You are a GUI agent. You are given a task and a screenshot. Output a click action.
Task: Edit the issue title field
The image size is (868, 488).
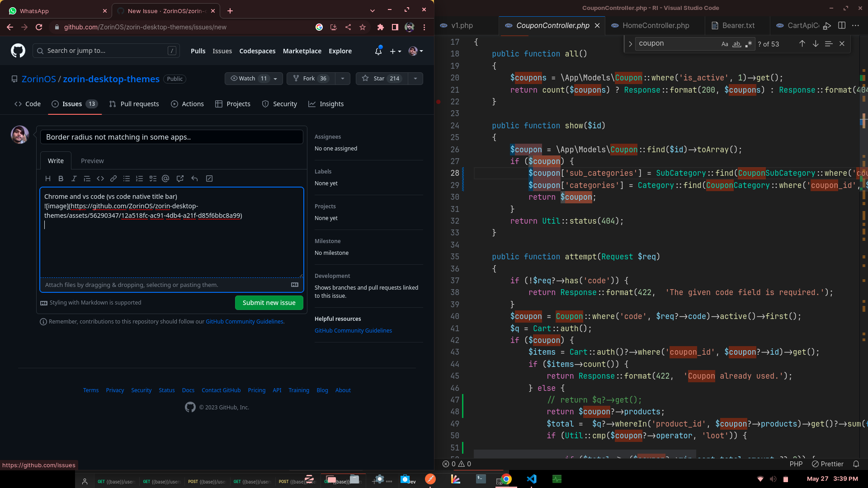pyautogui.click(x=171, y=137)
